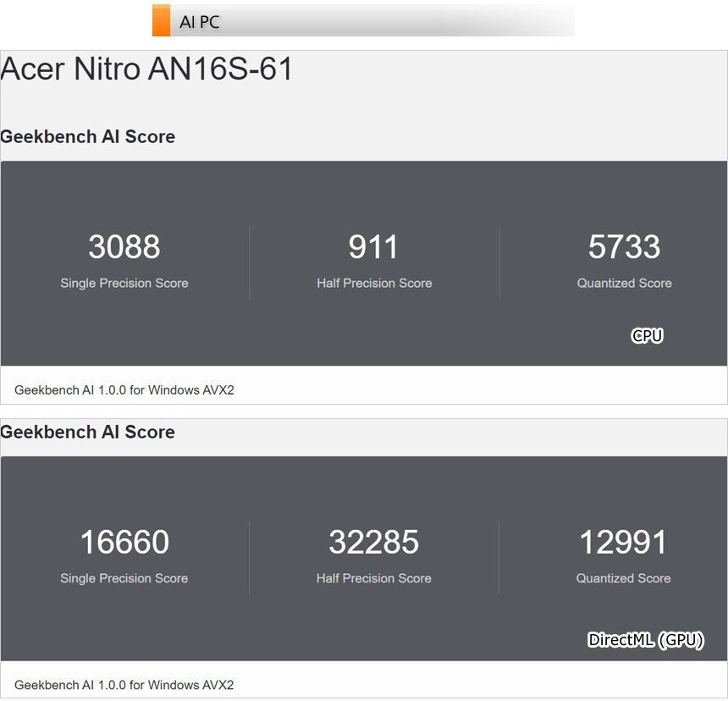The width and height of the screenshot is (728, 701).
Task: Click Half Precision Score label under 911
Action: tap(374, 284)
